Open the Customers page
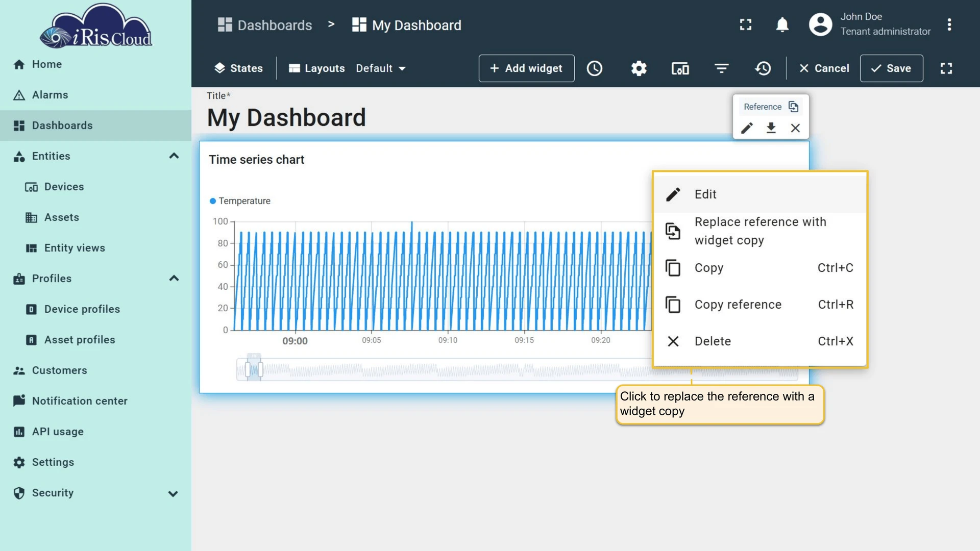Screen dimensions: 980x551 tap(95, 370)
